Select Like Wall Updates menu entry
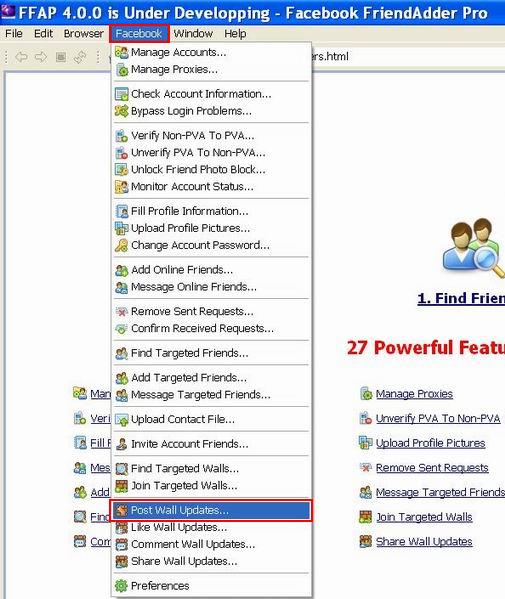This screenshot has width=505, height=599. pyautogui.click(x=212, y=527)
